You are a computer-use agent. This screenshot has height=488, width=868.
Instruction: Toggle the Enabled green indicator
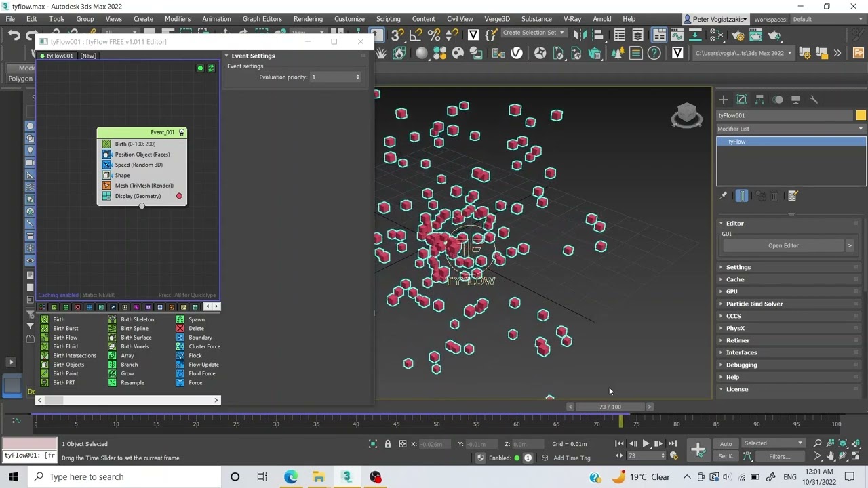click(x=517, y=457)
